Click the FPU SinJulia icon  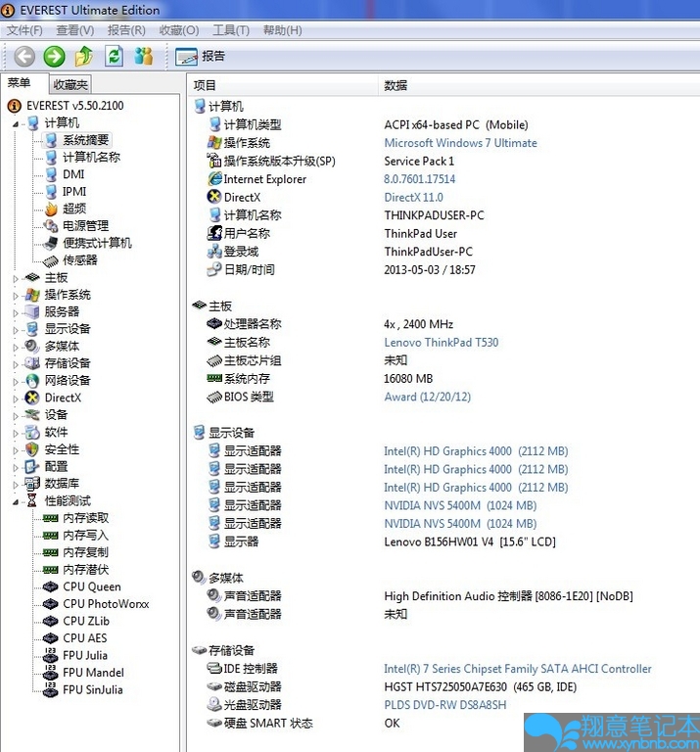50,689
